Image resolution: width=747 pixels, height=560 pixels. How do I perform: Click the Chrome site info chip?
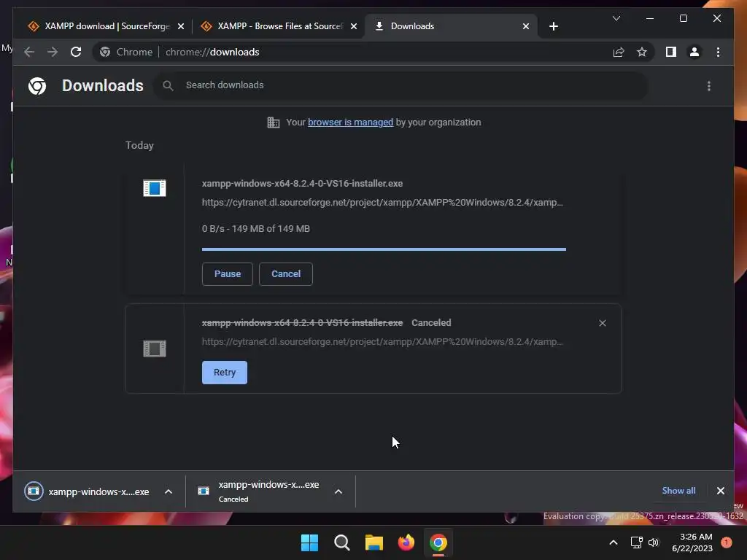click(127, 52)
